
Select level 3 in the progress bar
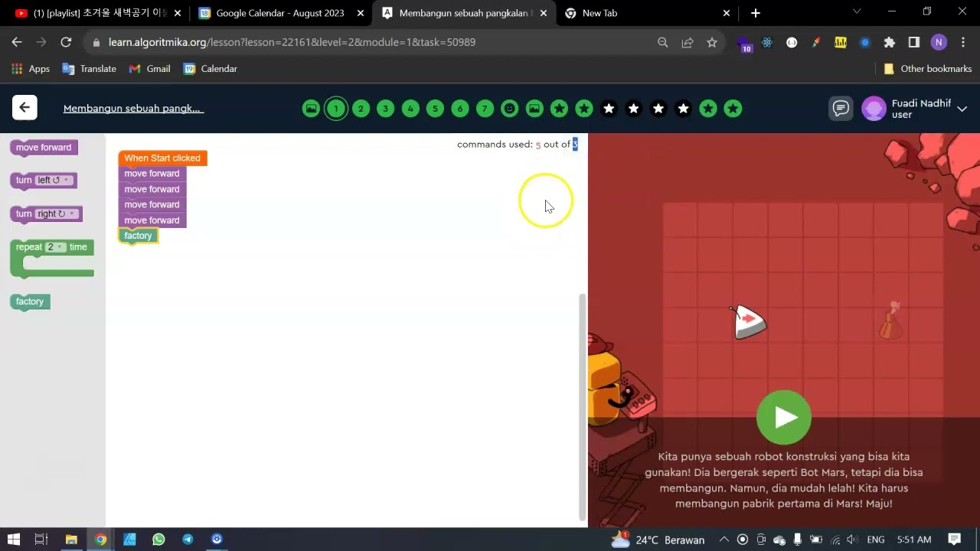[x=385, y=109]
